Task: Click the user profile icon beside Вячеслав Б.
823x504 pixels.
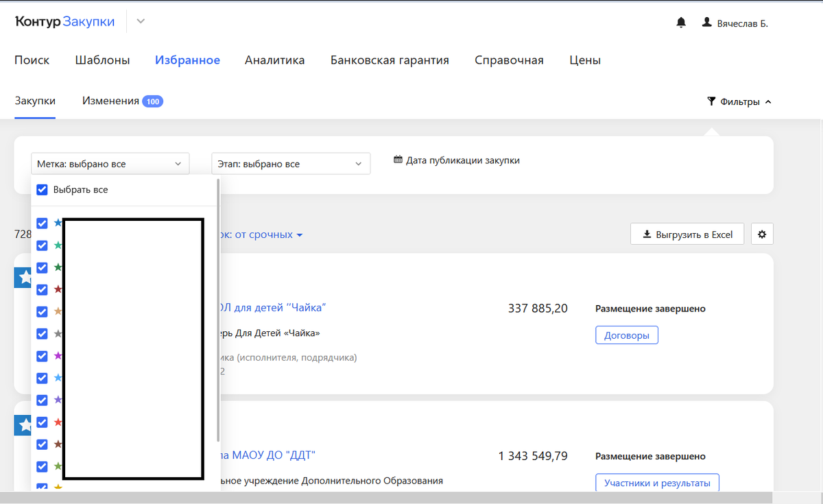Action: [707, 23]
